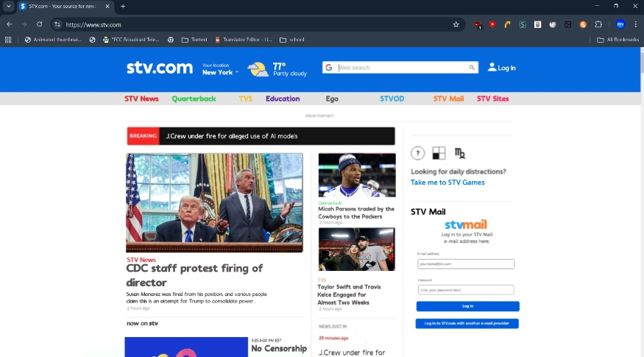Open the Tested bookmarks folder
644x357 pixels.
click(194, 40)
